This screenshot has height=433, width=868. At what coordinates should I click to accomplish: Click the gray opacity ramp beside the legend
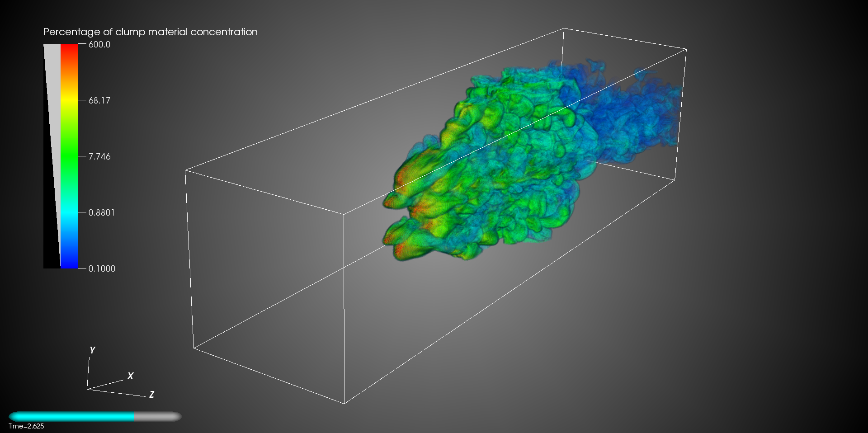pyautogui.click(x=52, y=156)
